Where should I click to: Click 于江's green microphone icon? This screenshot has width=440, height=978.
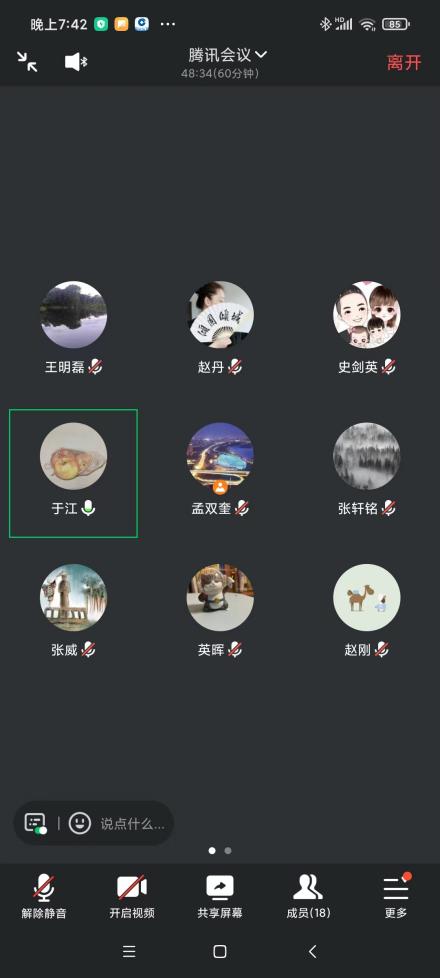(x=89, y=508)
